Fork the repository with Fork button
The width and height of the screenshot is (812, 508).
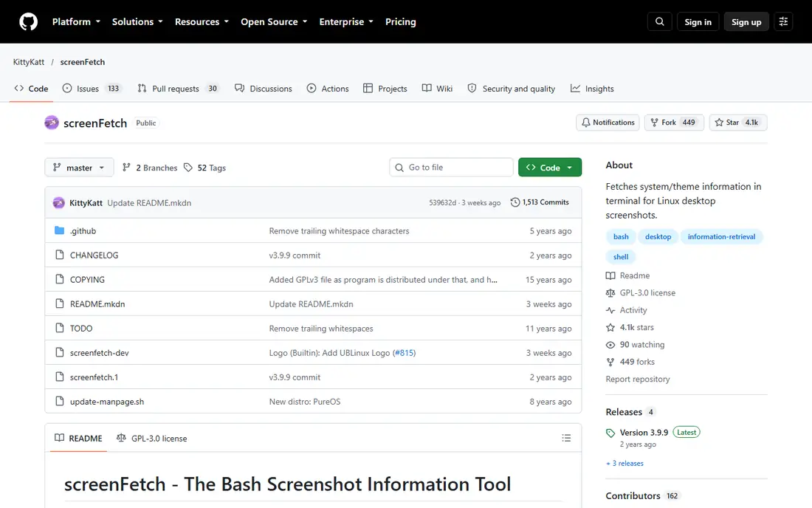674,123
